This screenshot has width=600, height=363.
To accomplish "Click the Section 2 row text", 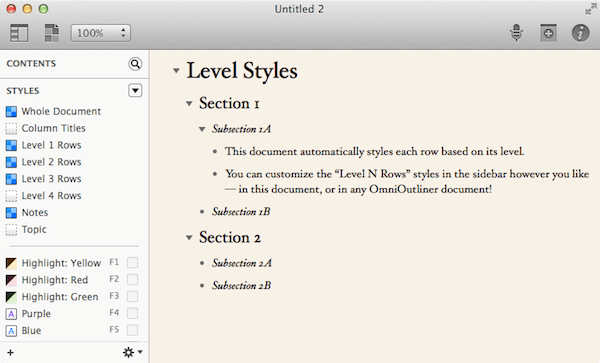I will click(230, 238).
